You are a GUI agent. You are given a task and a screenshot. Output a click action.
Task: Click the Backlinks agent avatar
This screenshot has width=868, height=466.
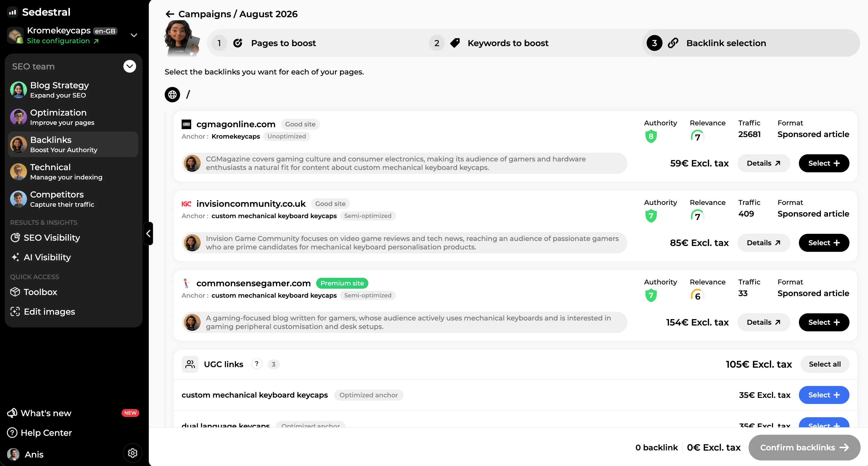click(19, 144)
